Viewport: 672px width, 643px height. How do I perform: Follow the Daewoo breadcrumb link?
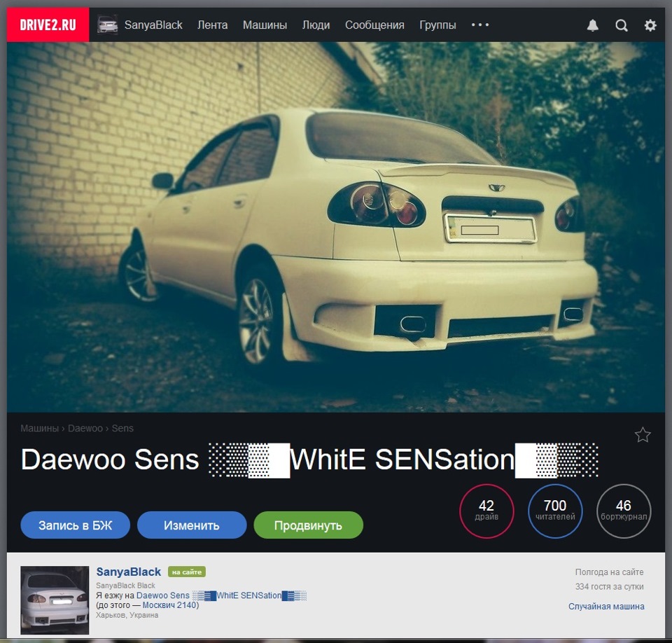[85, 428]
